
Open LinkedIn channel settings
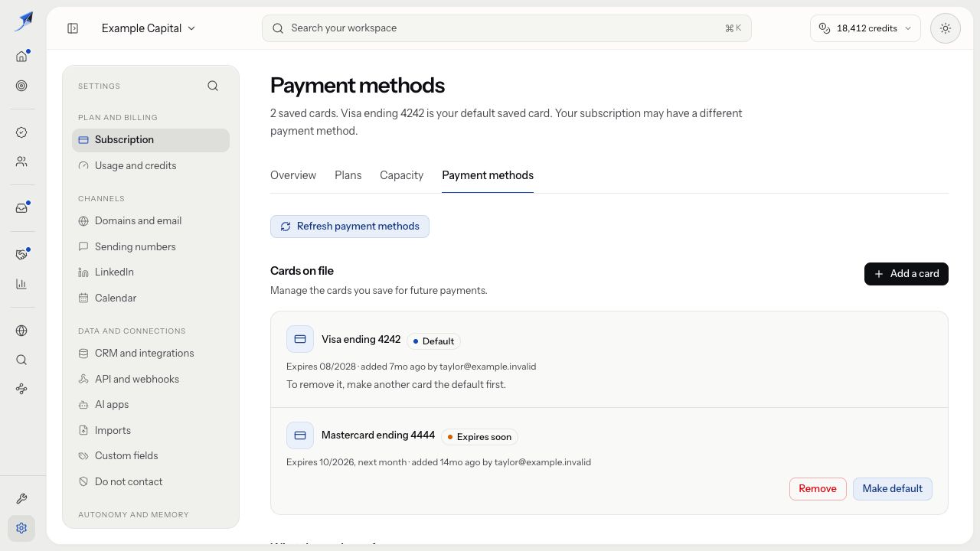151,272
